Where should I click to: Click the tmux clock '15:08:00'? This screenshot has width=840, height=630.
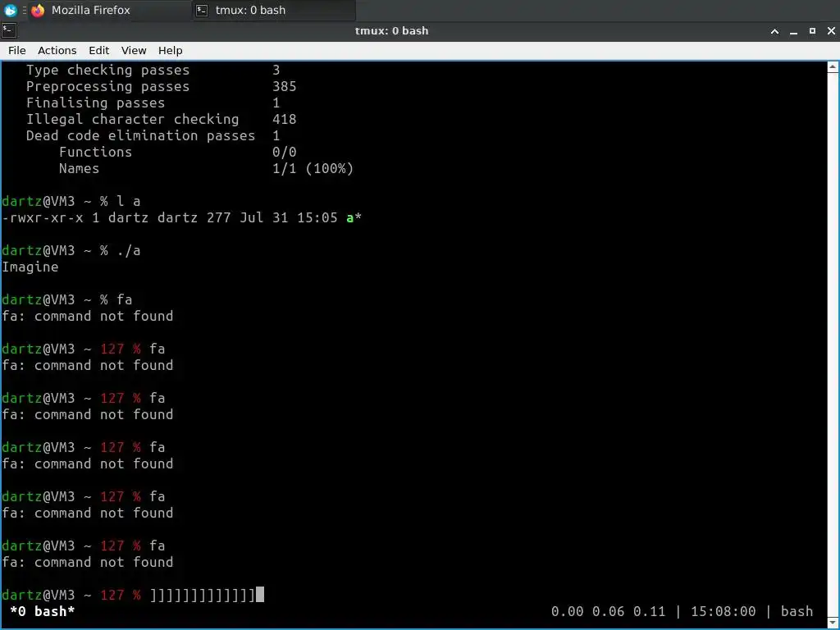pos(723,611)
